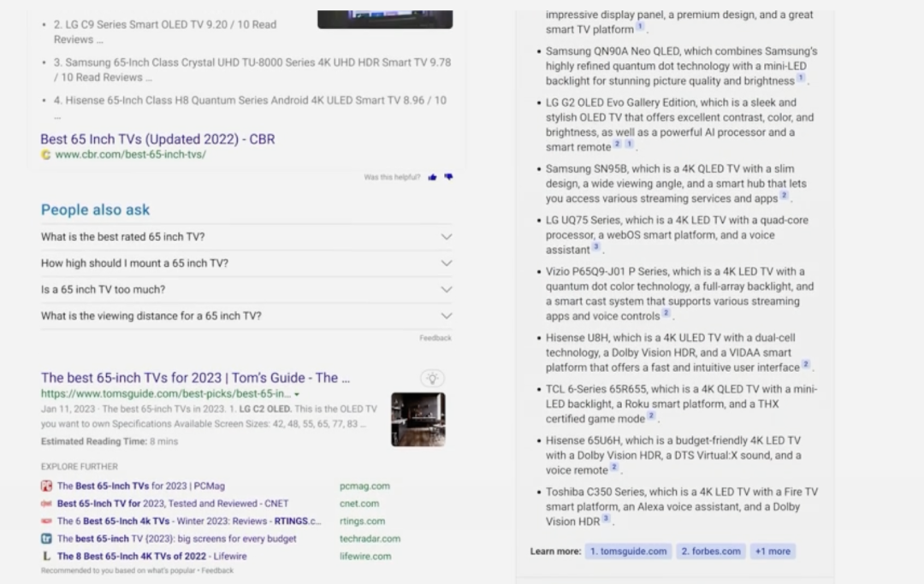Click the lightbulb icon beside Tom's Guide result
Image resolution: width=924 pixels, height=584 pixels.
pyautogui.click(x=433, y=378)
